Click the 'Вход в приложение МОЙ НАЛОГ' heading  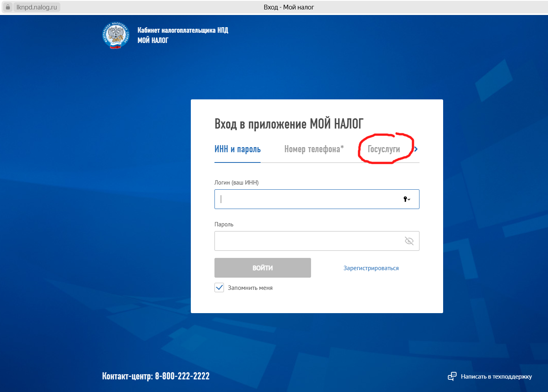pyautogui.click(x=289, y=124)
